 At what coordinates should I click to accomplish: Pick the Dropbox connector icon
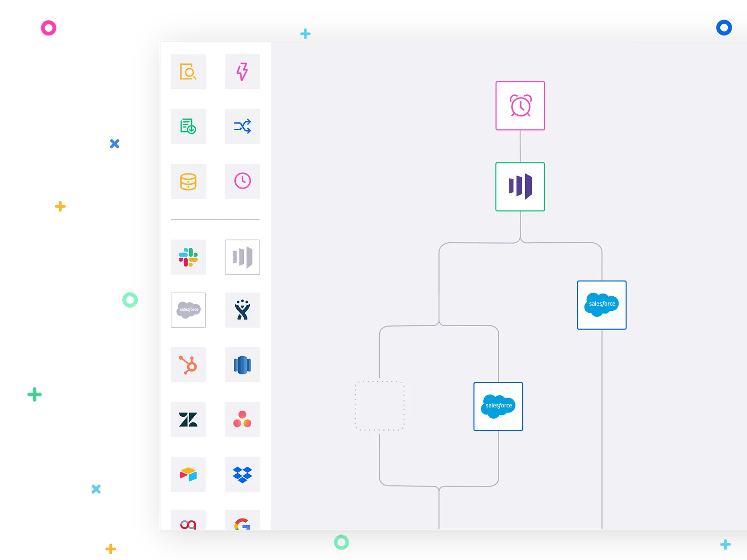tap(242, 474)
